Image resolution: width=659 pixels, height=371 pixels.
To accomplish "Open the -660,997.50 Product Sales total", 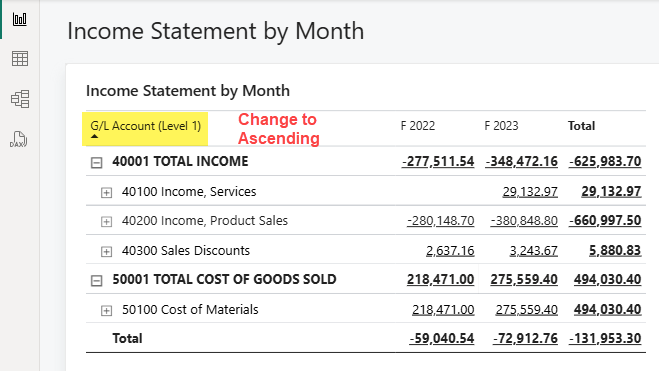I will 605,221.
